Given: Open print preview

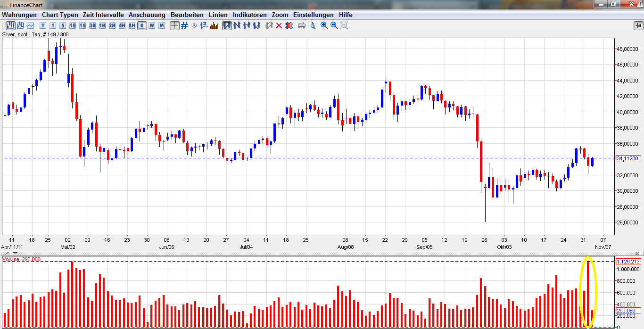Looking at the screenshot, I should 312,25.
